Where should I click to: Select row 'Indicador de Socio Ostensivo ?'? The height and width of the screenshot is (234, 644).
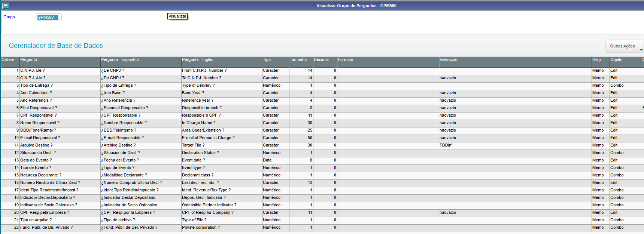[322, 205]
